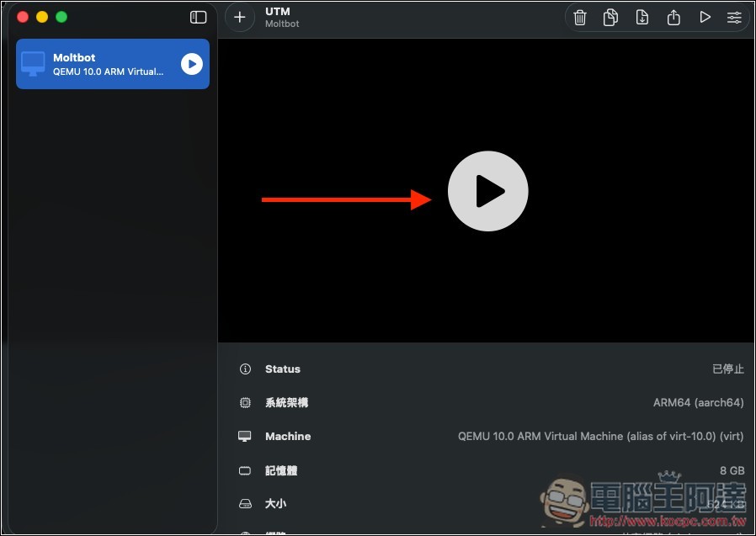Toggle the sidebar visibility
The image size is (756, 536).
198,16
